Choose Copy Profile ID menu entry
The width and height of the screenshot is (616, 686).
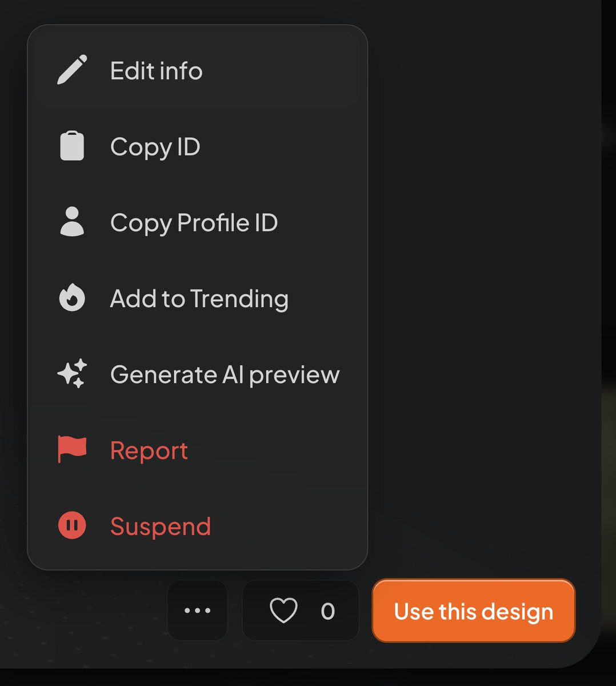tap(194, 222)
